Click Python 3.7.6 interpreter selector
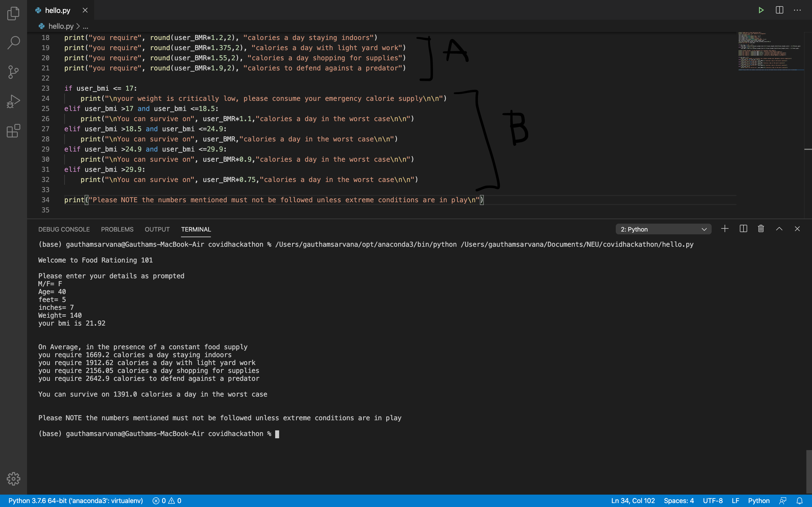The width and height of the screenshot is (812, 507). point(76,501)
